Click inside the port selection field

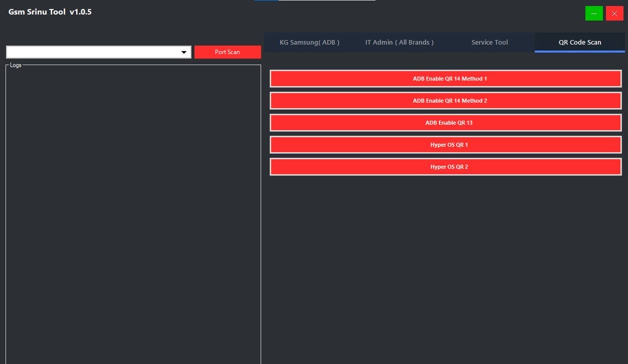click(90, 52)
